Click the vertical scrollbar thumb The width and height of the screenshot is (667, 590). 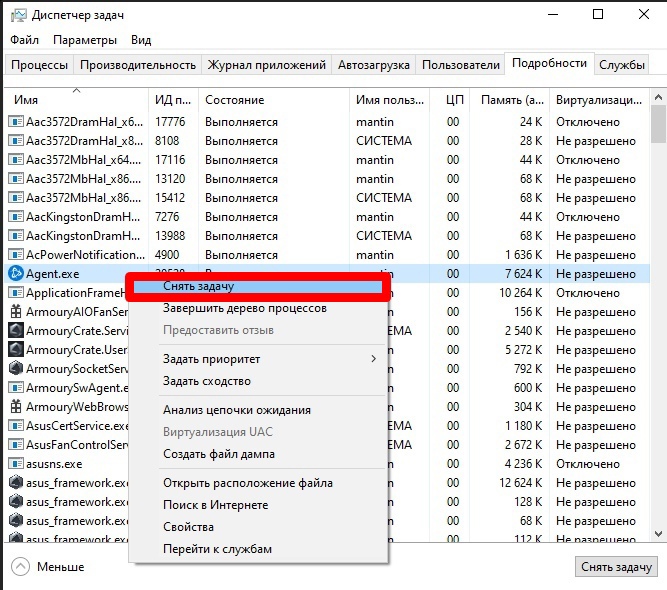658,124
